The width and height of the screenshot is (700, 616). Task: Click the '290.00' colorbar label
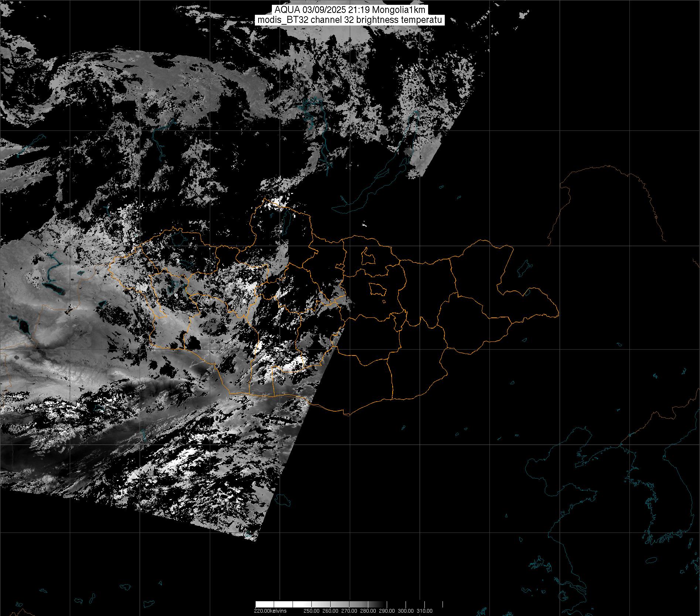pyautogui.click(x=387, y=611)
